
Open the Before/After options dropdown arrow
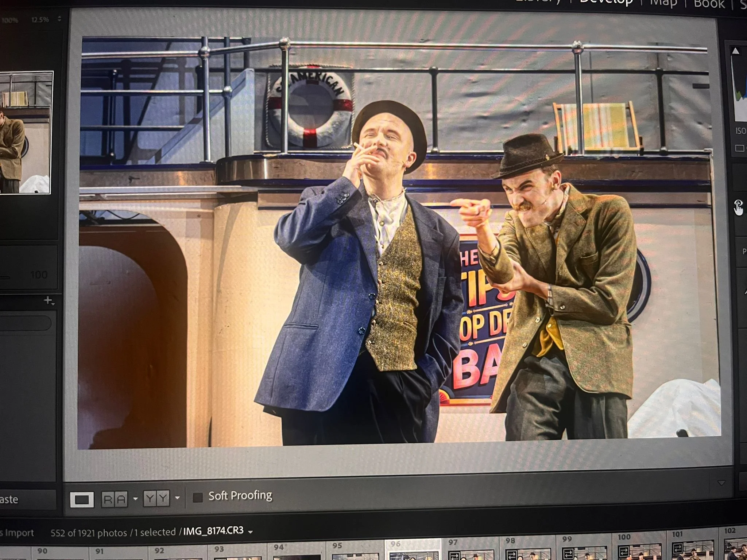tap(178, 498)
